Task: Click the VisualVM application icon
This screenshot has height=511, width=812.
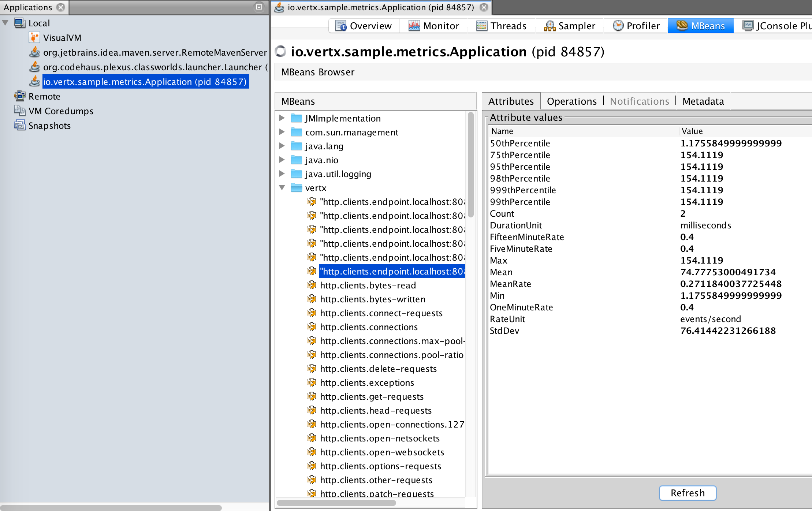Action: [34, 38]
